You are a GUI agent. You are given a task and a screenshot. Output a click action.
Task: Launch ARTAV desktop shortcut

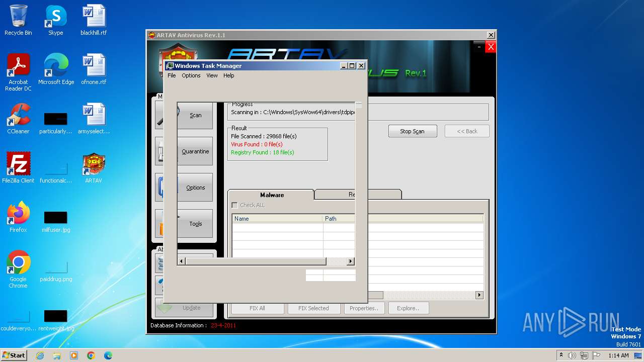click(x=94, y=168)
